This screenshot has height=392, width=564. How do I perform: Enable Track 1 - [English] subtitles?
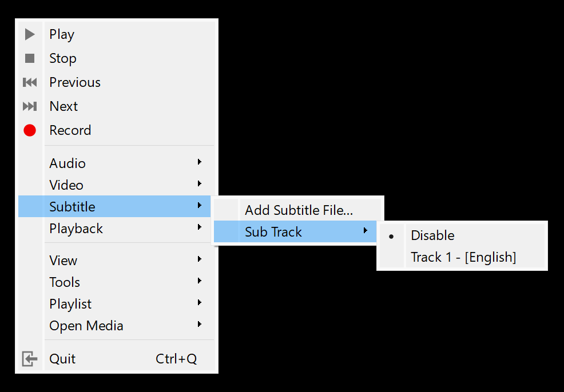click(x=463, y=257)
